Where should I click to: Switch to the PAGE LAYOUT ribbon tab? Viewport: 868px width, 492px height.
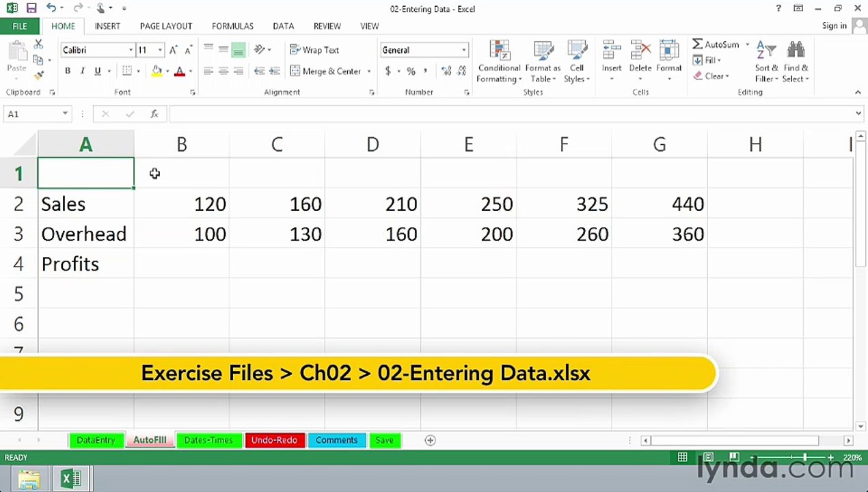(x=166, y=26)
